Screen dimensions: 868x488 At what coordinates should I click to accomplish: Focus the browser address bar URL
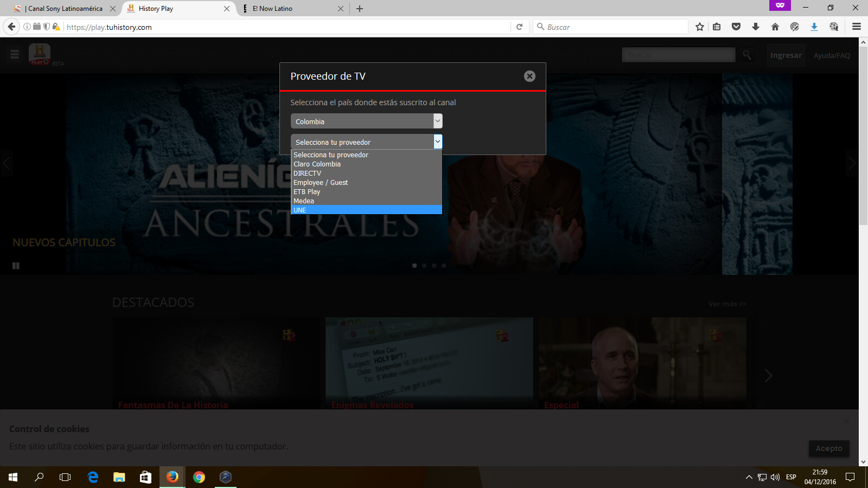(286, 27)
